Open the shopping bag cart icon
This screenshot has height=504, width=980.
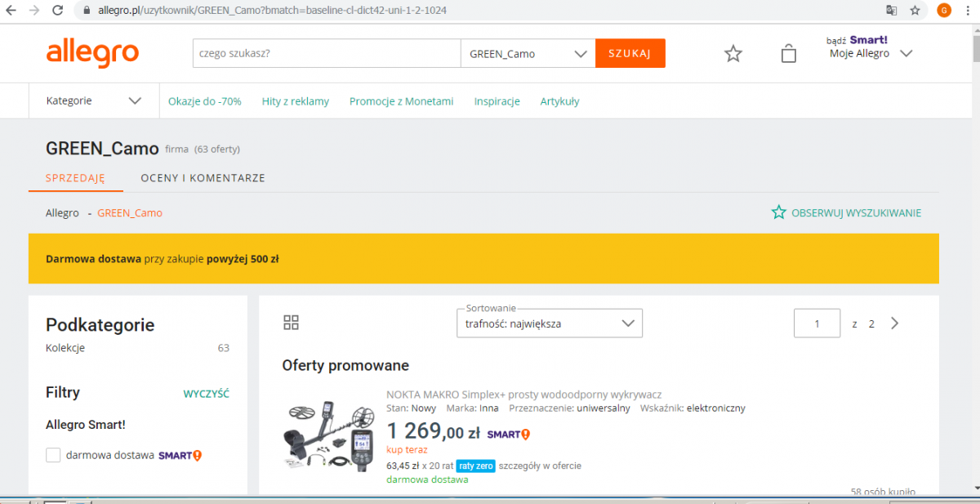788,54
